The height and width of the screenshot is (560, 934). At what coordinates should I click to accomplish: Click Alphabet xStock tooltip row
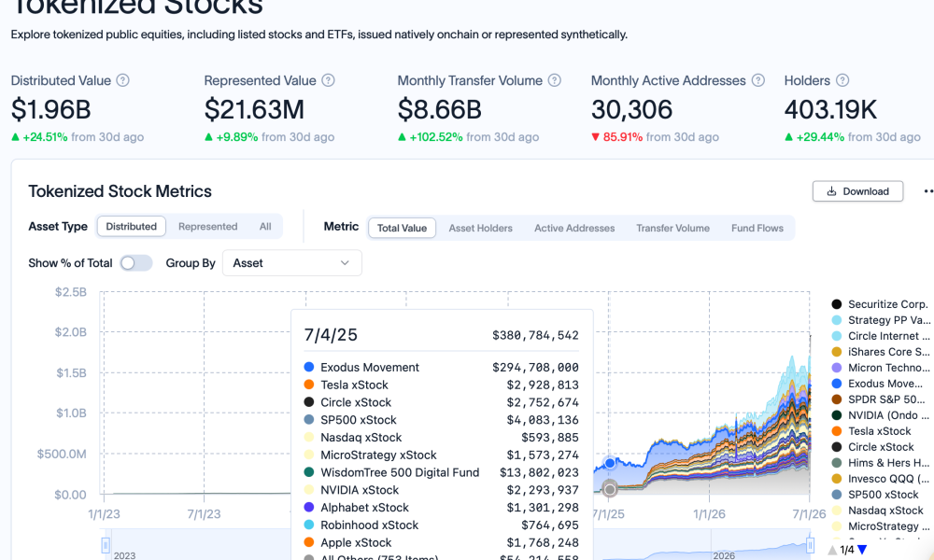click(442, 508)
